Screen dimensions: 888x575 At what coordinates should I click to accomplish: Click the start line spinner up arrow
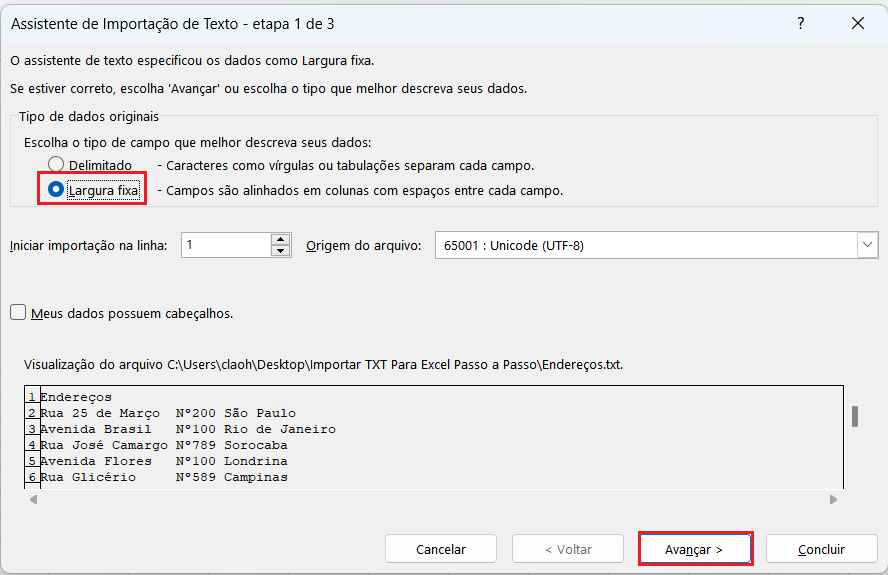click(x=281, y=239)
